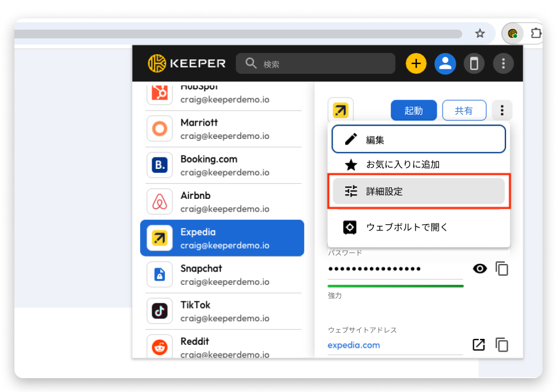Screen dimensions: 559x392
Task: Copy the password with copy icon
Action: [x=502, y=269]
